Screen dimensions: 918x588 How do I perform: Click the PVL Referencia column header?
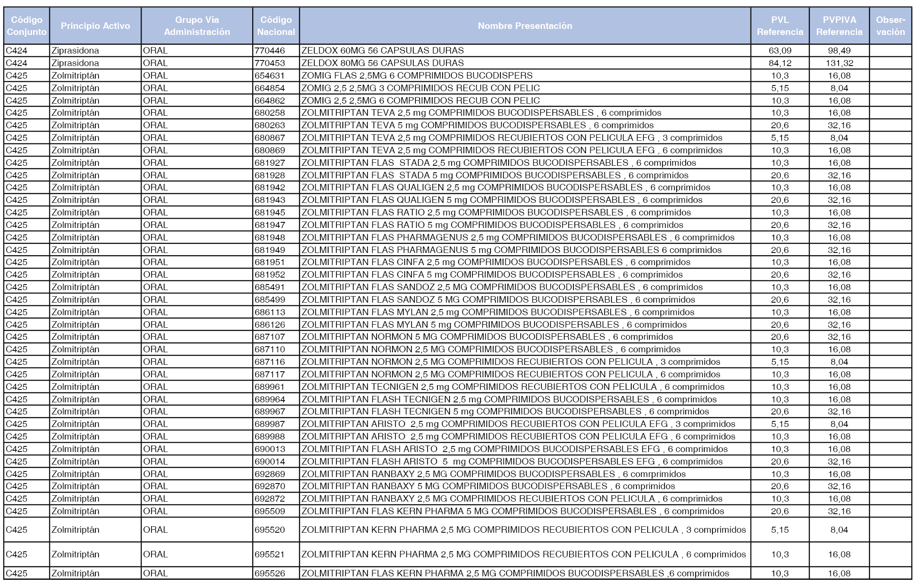780,26
